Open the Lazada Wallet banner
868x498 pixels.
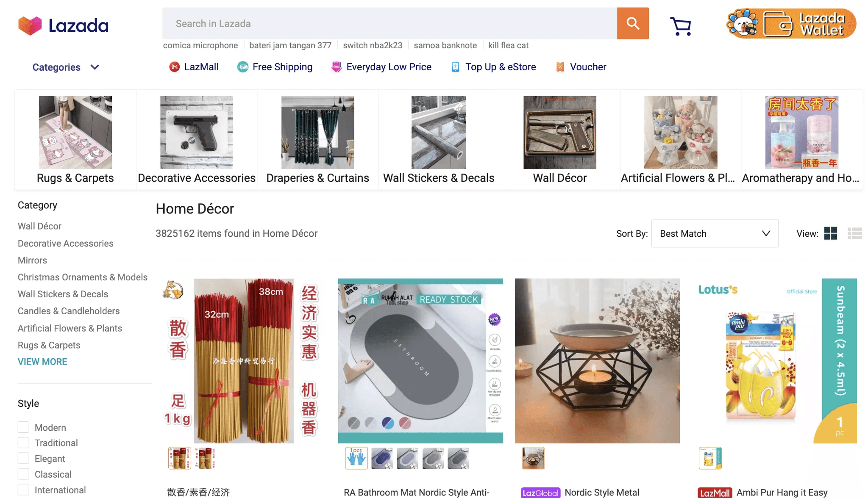pyautogui.click(x=791, y=24)
